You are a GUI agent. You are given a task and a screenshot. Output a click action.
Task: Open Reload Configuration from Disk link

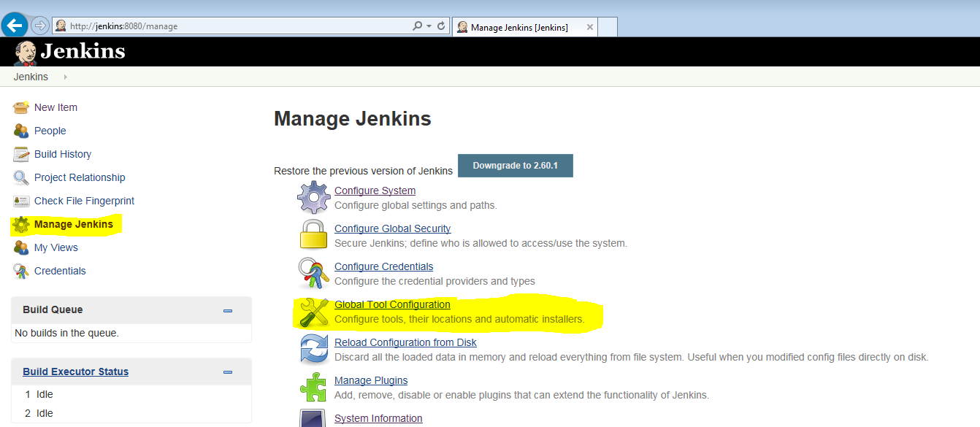pyautogui.click(x=405, y=342)
